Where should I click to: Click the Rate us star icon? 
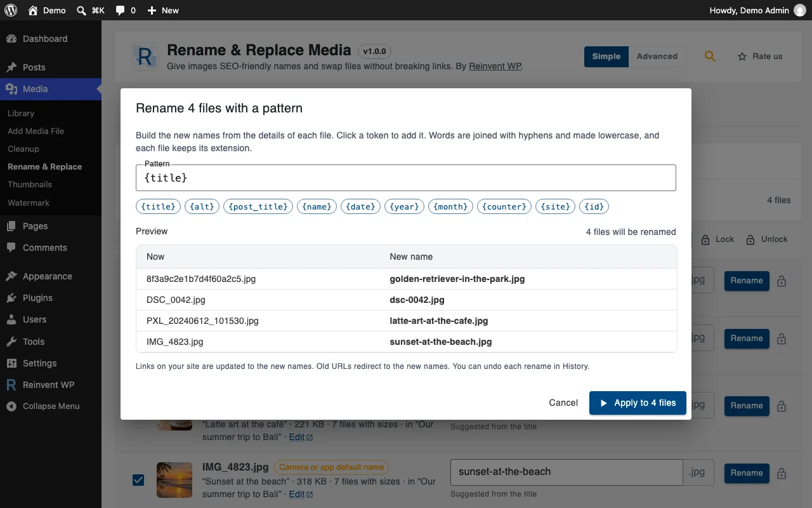pyautogui.click(x=742, y=57)
